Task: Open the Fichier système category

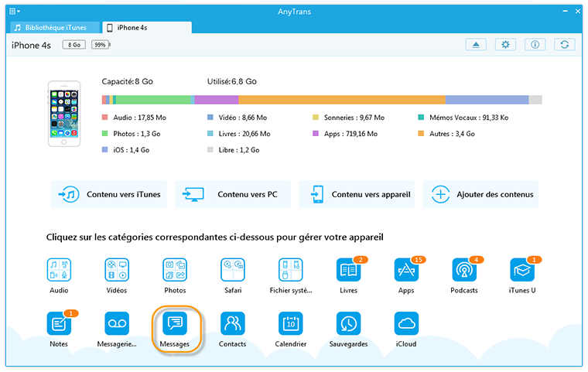Action: [x=291, y=270]
